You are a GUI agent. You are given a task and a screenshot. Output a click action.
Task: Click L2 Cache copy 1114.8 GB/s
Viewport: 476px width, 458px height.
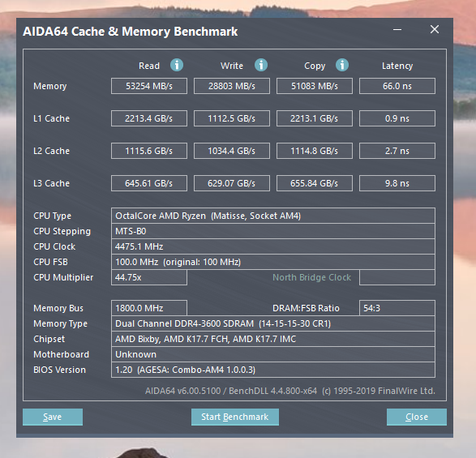(x=315, y=151)
